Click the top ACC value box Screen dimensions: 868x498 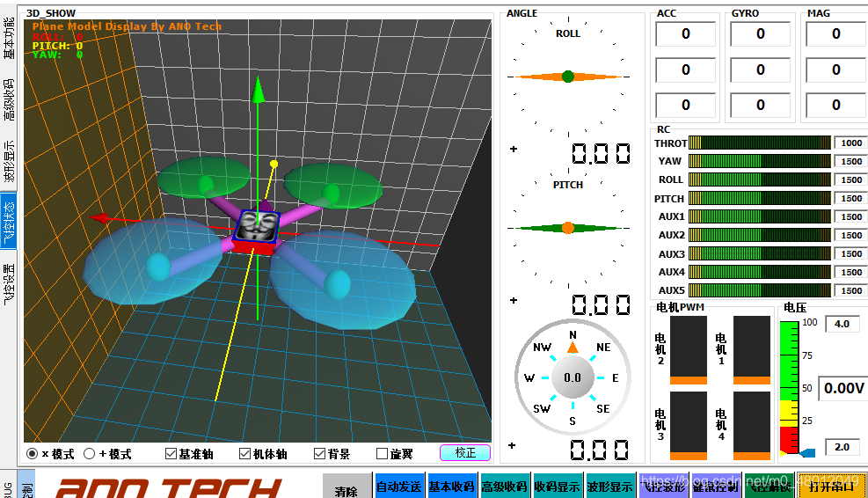click(686, 34)
